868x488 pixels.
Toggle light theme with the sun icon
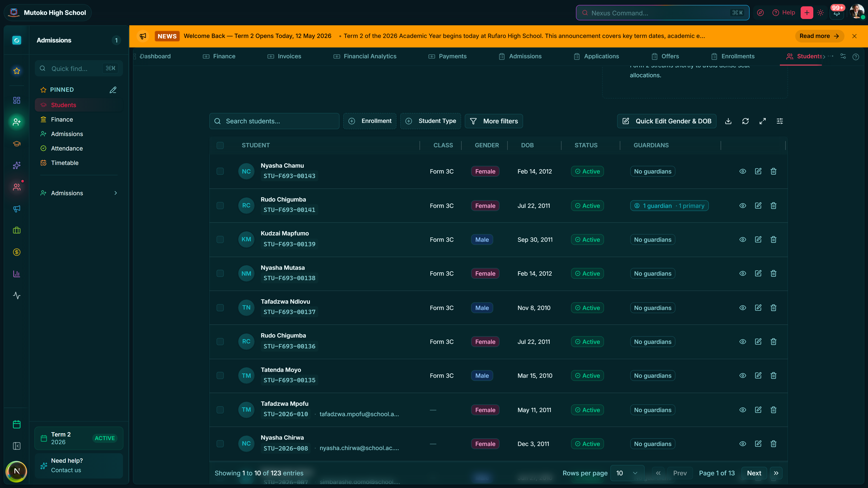pyautogui.click(x=821, y=13)
